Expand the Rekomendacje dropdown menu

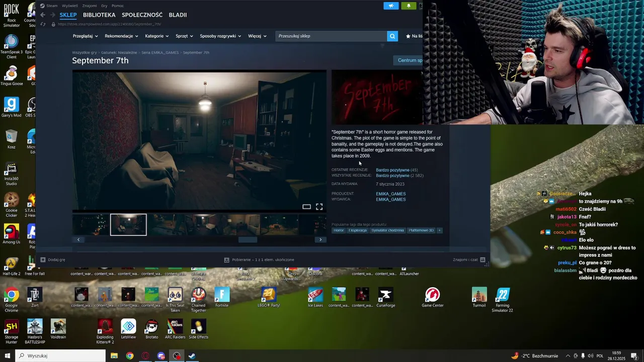point(121,36)
